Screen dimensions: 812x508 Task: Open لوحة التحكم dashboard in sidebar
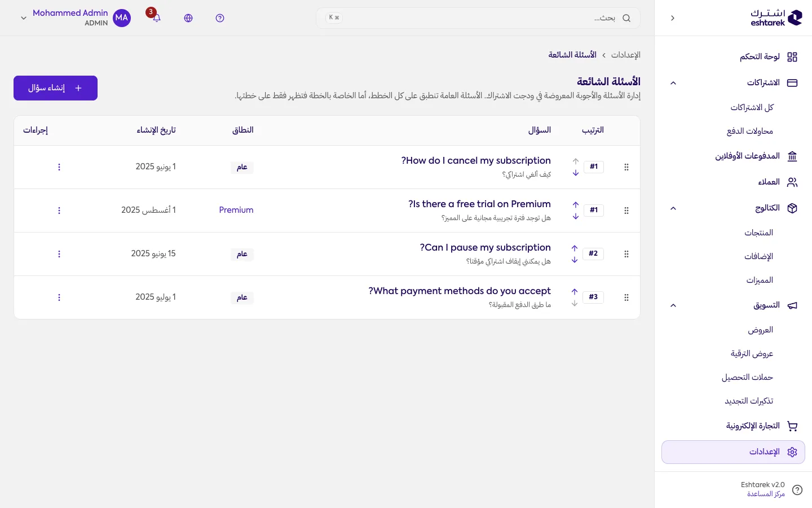[x=733, y=57]
